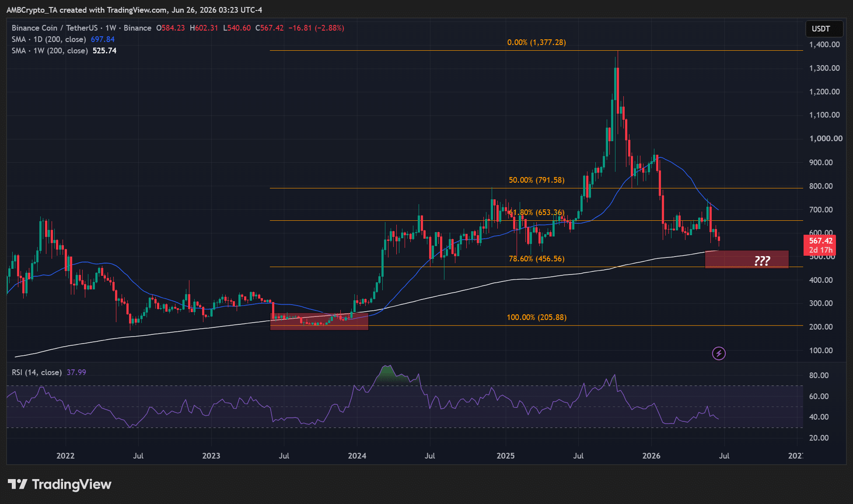
Task: Click the red ??? target zone box
Action: 747,259
